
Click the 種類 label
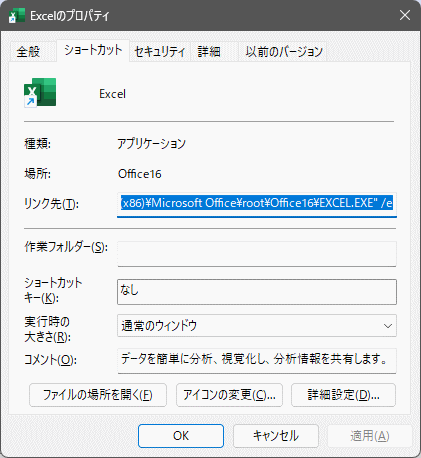pyautogui.click(x=37, y=144)
